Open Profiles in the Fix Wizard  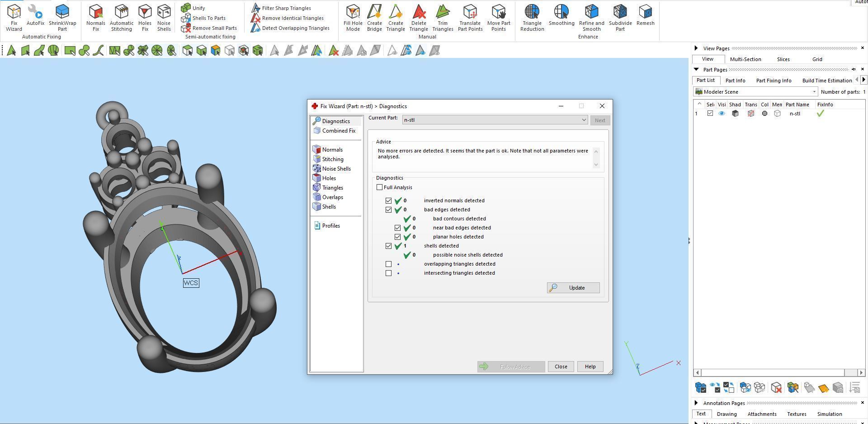(327, 226)
